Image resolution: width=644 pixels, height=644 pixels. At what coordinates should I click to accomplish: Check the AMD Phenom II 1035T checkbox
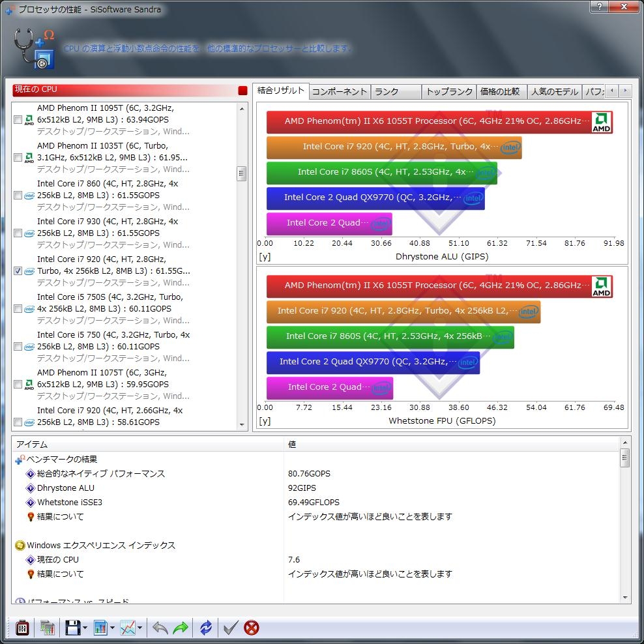point(18,157)
